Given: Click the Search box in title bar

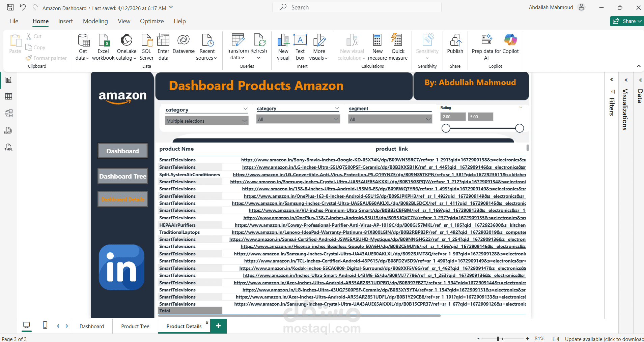Looking at the screenshot, I should point(357,7).
